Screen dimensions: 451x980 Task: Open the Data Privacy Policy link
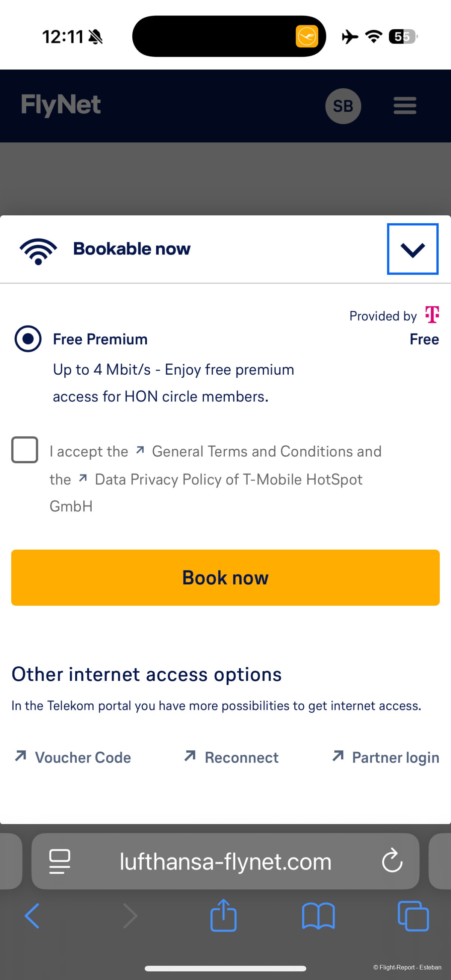click(229, 480)
